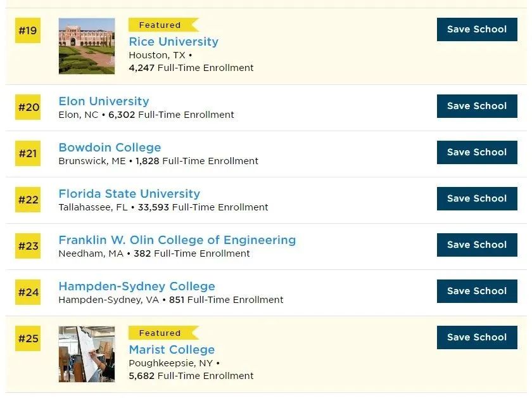Click the #22 rank badge
532x398 pixels.
click(x=28, y=200)
